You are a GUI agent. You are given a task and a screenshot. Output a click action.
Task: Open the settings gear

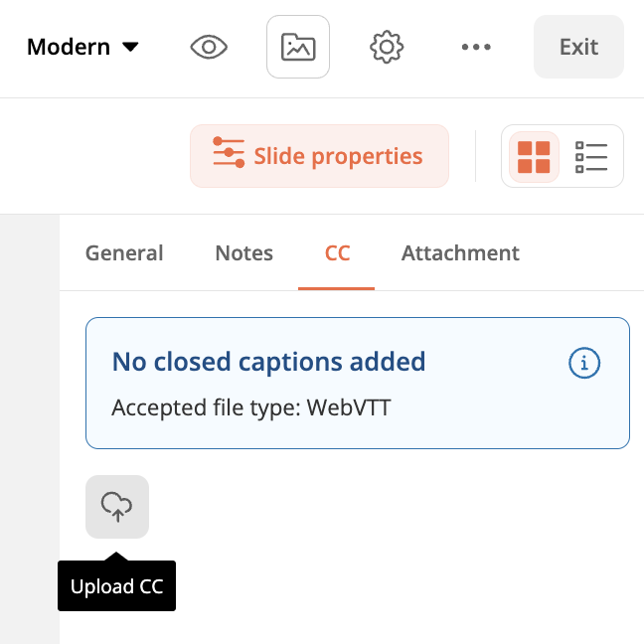[386, 47]
